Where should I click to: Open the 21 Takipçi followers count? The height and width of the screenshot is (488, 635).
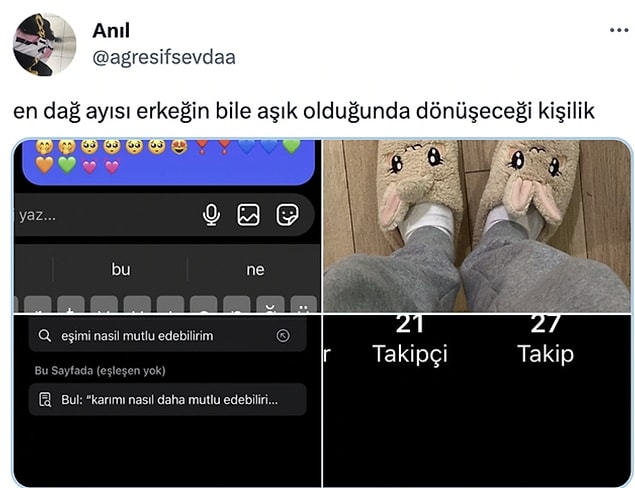(410, 340)
